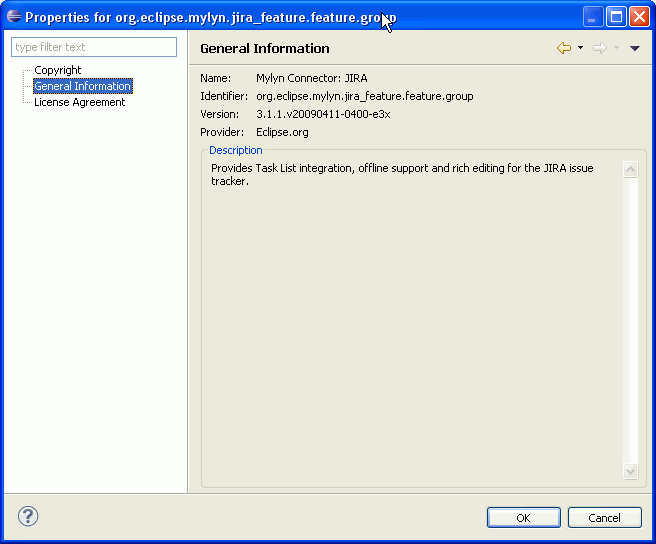This screenshot has width=656, height=544.
Task: Select General Information tree item
Action: click(x=83, y=86)
